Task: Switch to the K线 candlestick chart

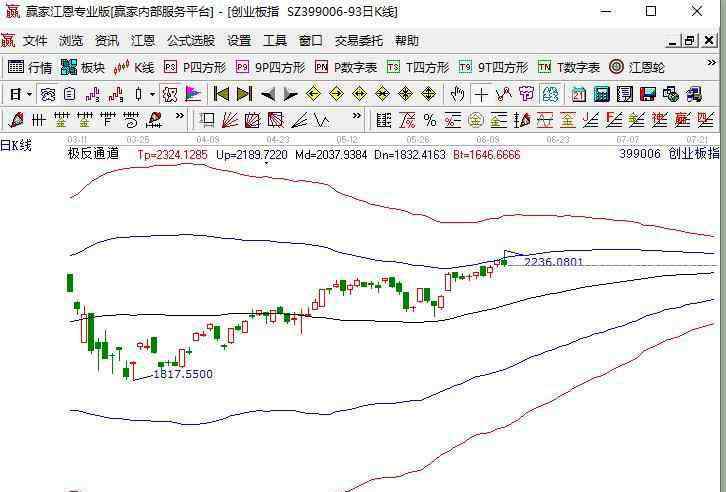Action: pyautogui.click(x=134, y=67)
